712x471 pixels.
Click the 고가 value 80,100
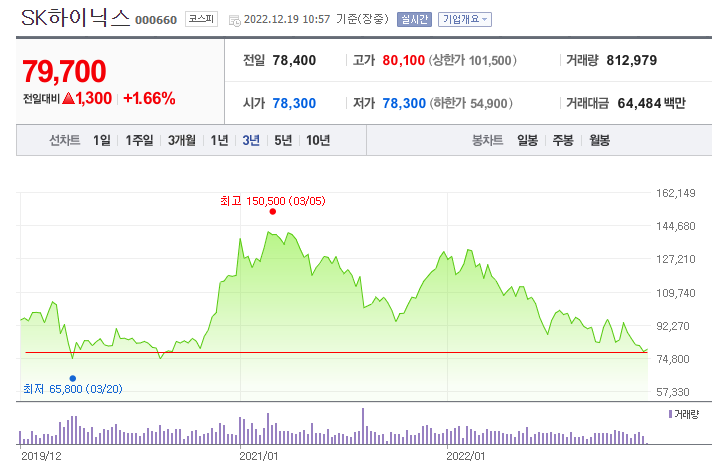pos(404,60)
